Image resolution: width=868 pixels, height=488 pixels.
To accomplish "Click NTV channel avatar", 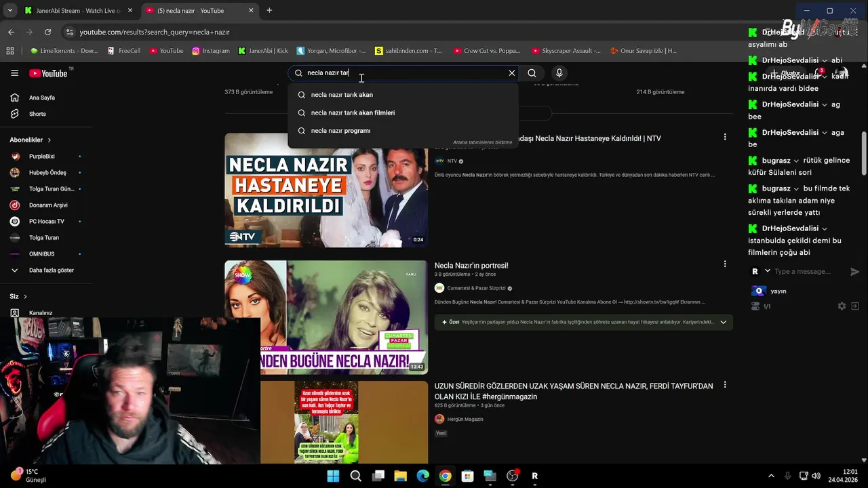I will point(439,161).
